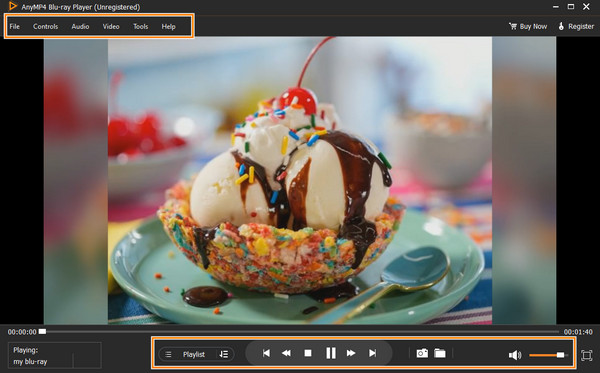Click the playback progress bar
The height and width of the screenshot is (373, 600).
[x=300, y=332]
